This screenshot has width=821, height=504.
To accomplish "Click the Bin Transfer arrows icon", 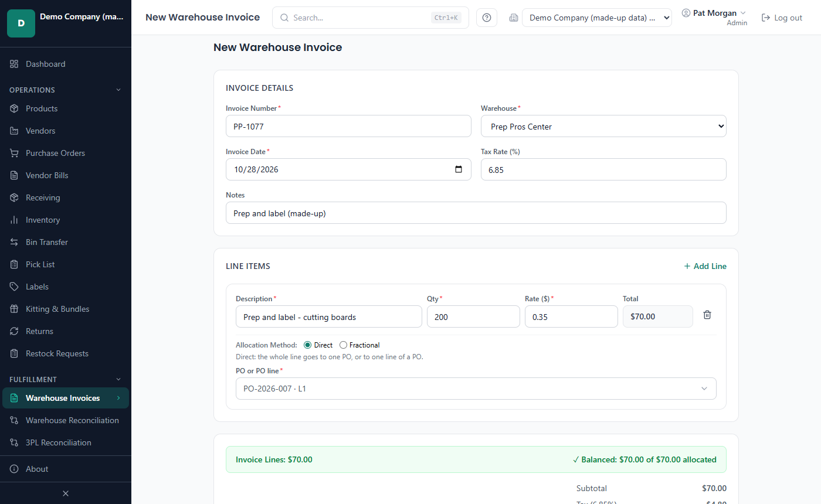I will coord(14,242).
